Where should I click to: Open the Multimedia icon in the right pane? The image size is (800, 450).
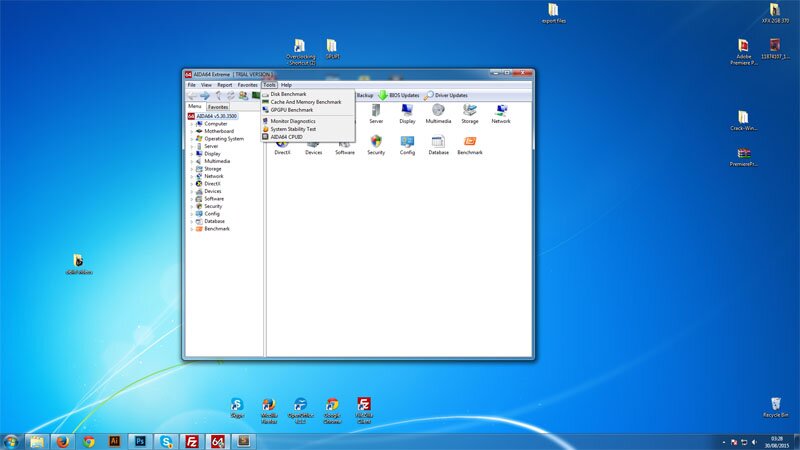[x=438, y=114]
